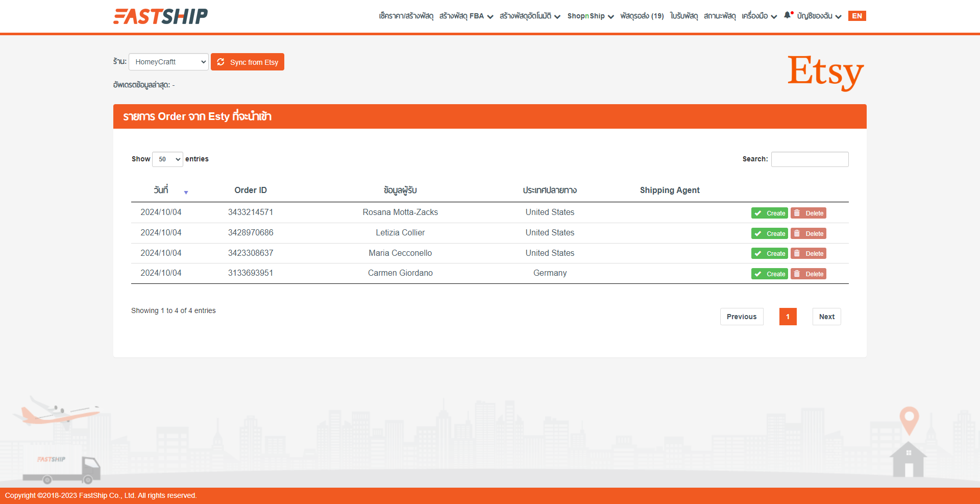Change the Show entries count dropdown
The height and width of the screenshot is (504, 980).
click(167, 159)
